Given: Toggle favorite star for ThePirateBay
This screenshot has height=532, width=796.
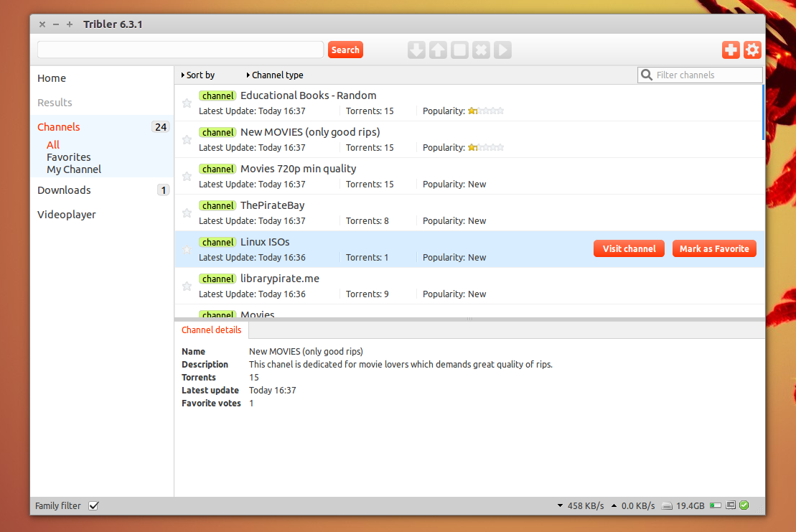Looking at the screenshot, I should 187,213.
